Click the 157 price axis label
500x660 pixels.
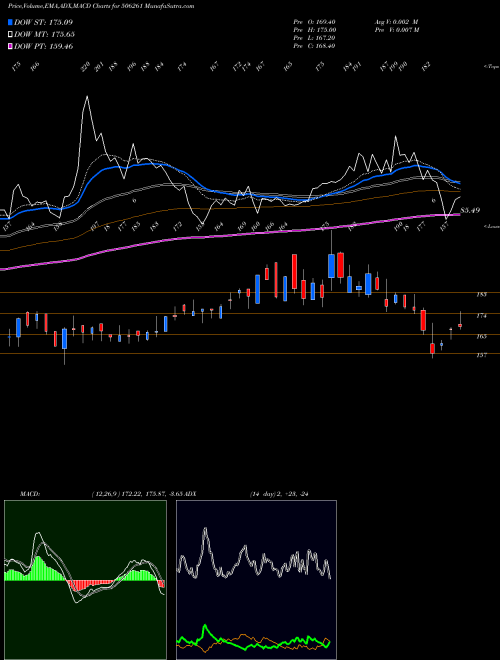click(481, 355)
